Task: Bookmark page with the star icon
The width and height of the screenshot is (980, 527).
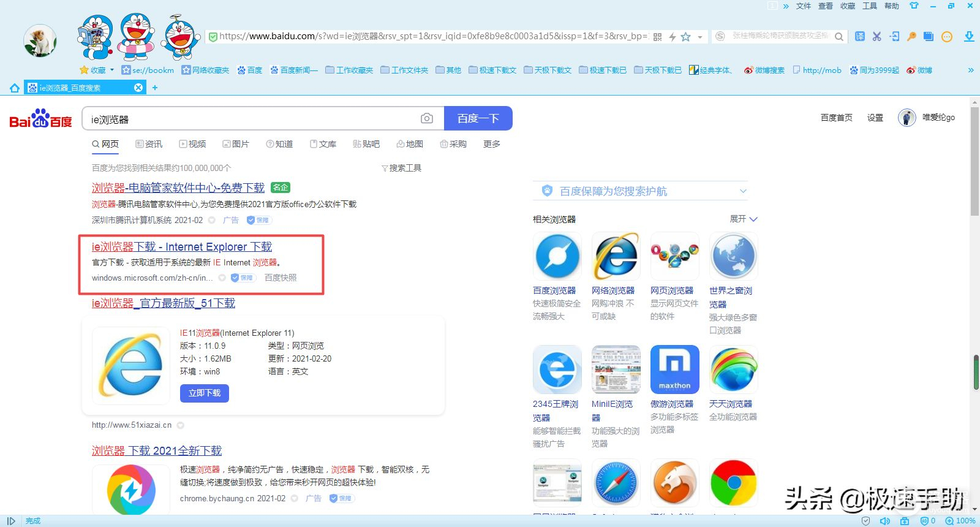Action: pyautogui.click(x=686, y=37)
